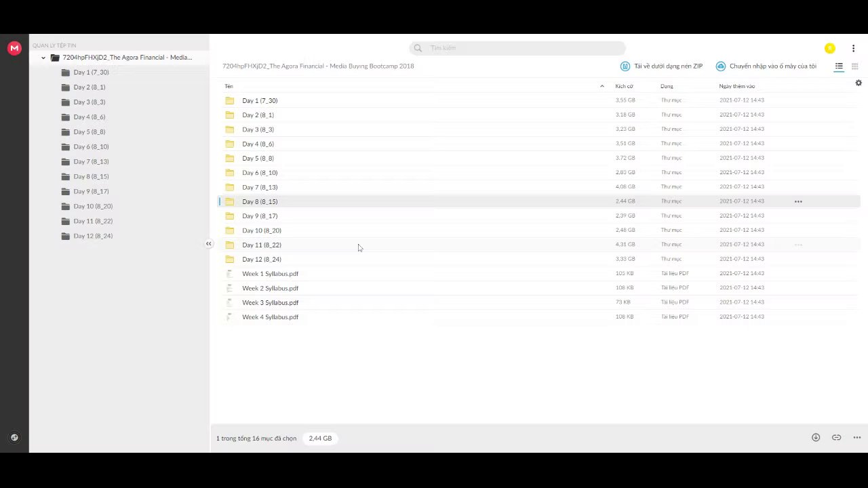Select the Day 5 (8_8) folder row
This screenshot has height=488, width=868.
538,159
